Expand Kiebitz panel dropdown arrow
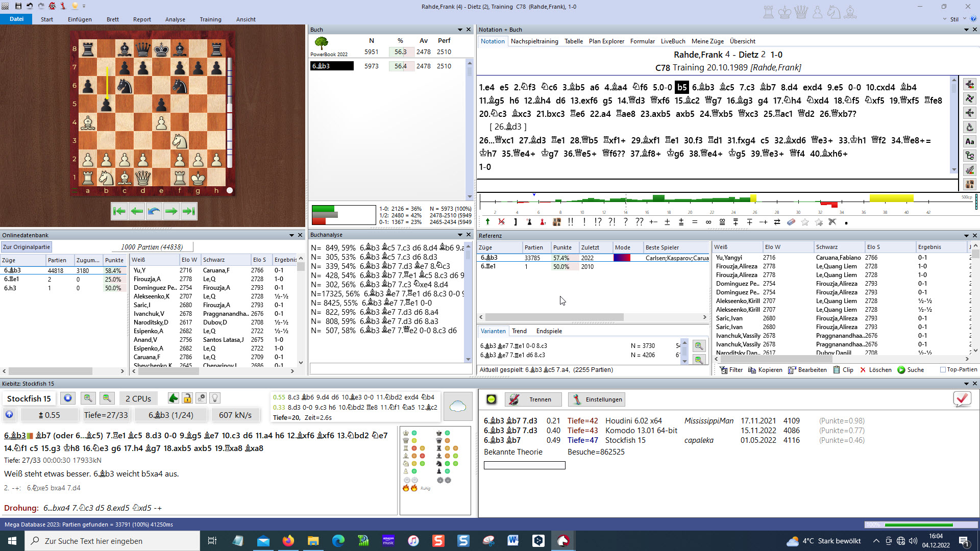 point(966,384)
